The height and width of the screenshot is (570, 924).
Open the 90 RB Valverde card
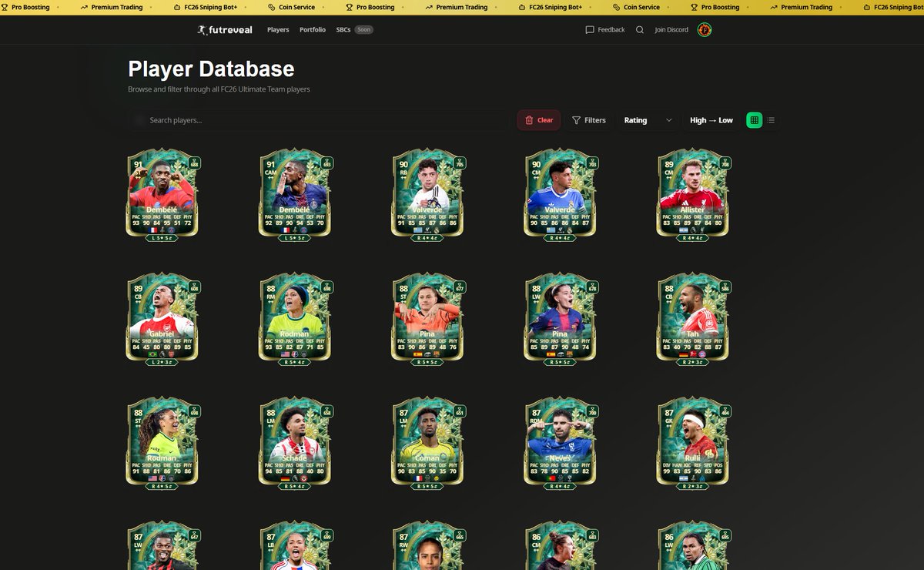coord(427,195)
